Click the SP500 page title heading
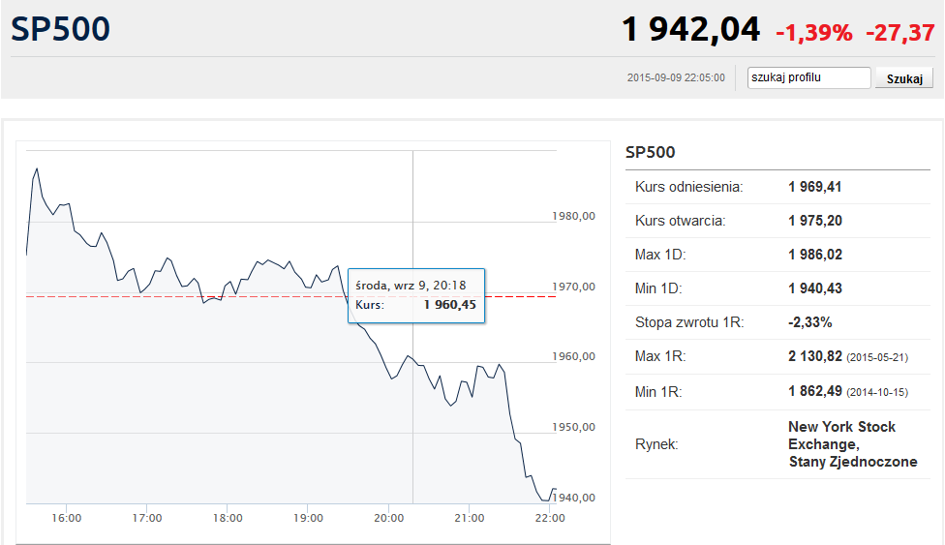Screen dimensions: 945x545 click(x=61, y=29)
